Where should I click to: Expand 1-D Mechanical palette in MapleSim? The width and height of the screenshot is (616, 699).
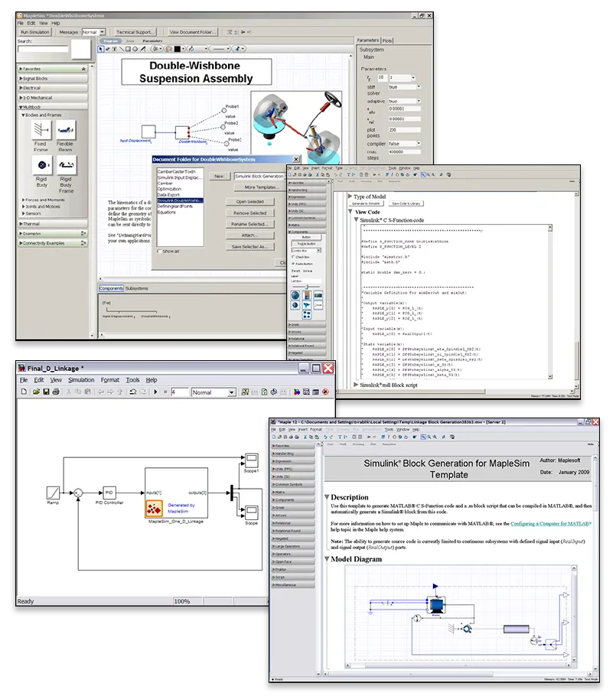coord(53,98)
